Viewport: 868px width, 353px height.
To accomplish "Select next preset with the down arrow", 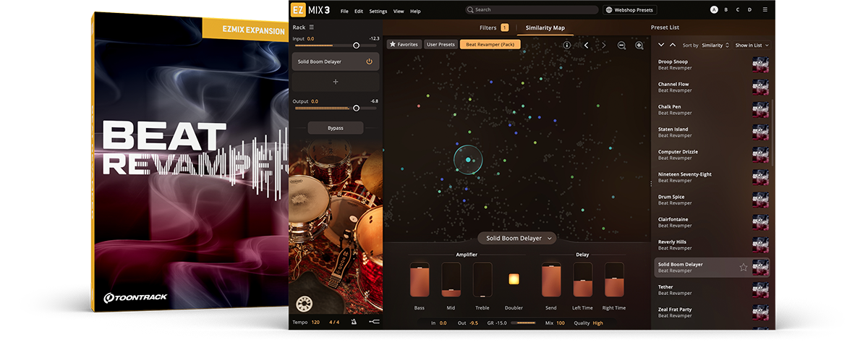I will click(661, 45).
